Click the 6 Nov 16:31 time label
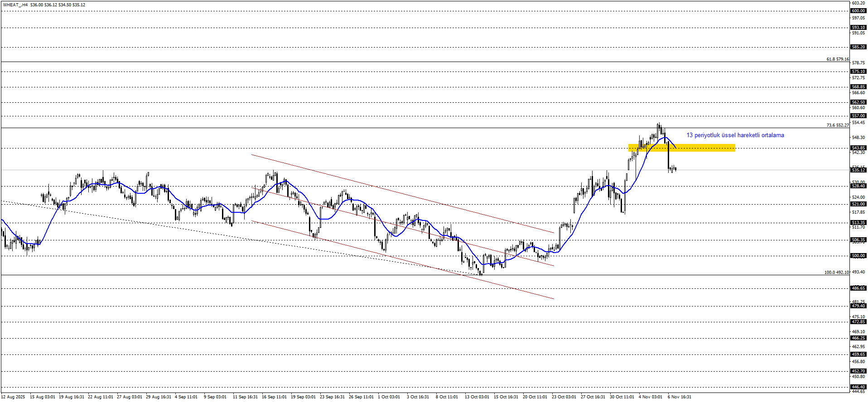The width and height of the screenshot is (868, 402). coord(680,397)
